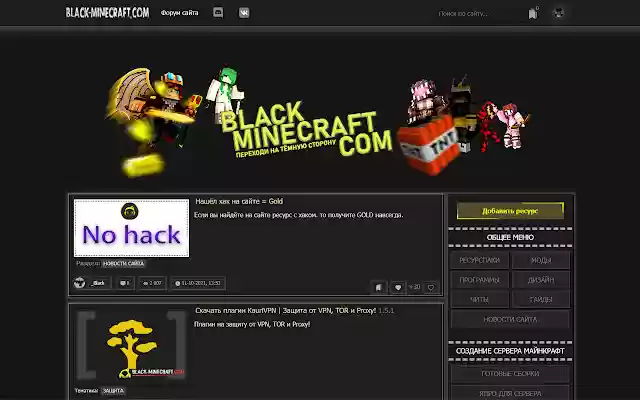Viewport: 640px width, 400px height.
Task: Open the KauriVPN plugin yellow tree thumbnail
Action: [x=131, y=345]
